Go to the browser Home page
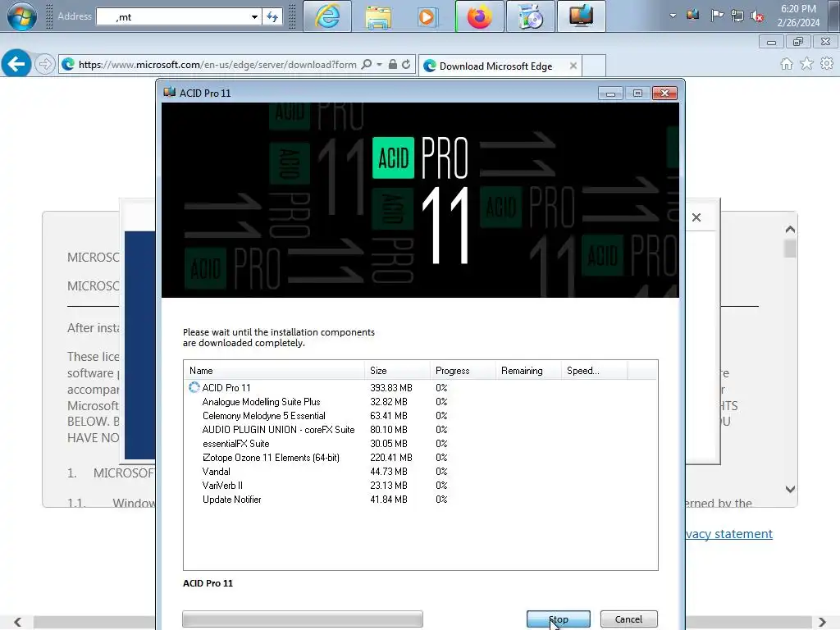Viewport: 840px width, 630px height. 787,64
